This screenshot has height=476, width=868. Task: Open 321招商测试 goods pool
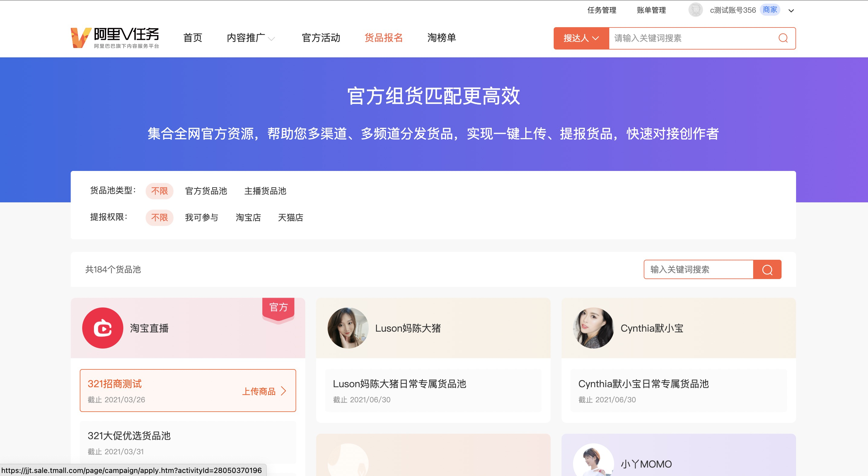pyautogui.click(x=188, y=391)
